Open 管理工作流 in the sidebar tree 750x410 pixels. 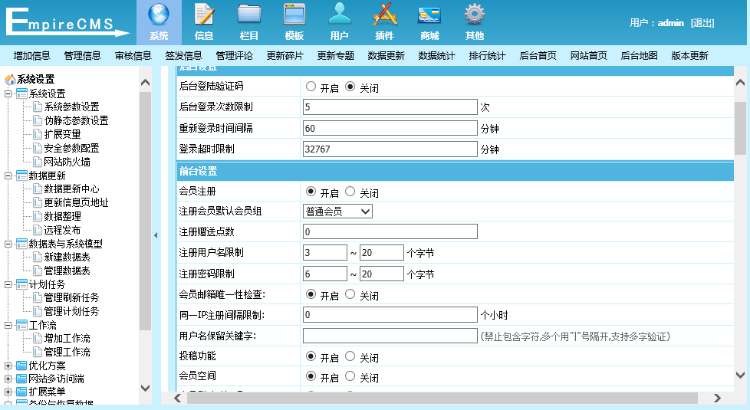click(x=67, y=352)
